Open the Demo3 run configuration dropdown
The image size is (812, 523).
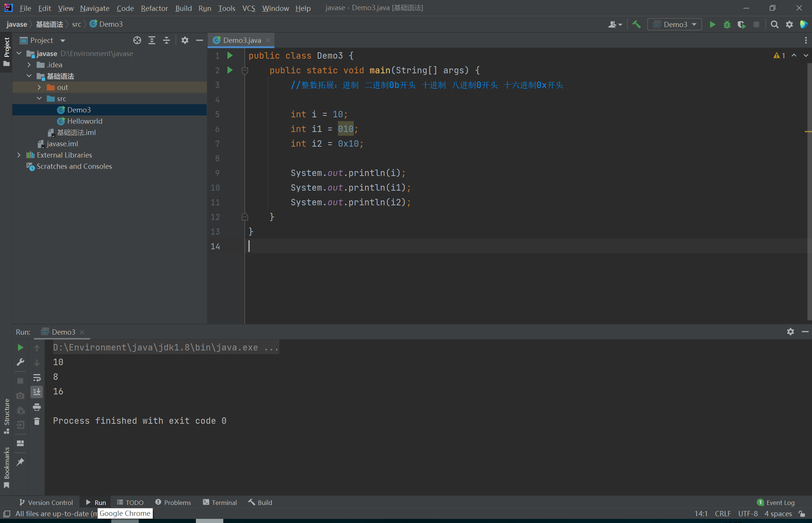point(675,24)
